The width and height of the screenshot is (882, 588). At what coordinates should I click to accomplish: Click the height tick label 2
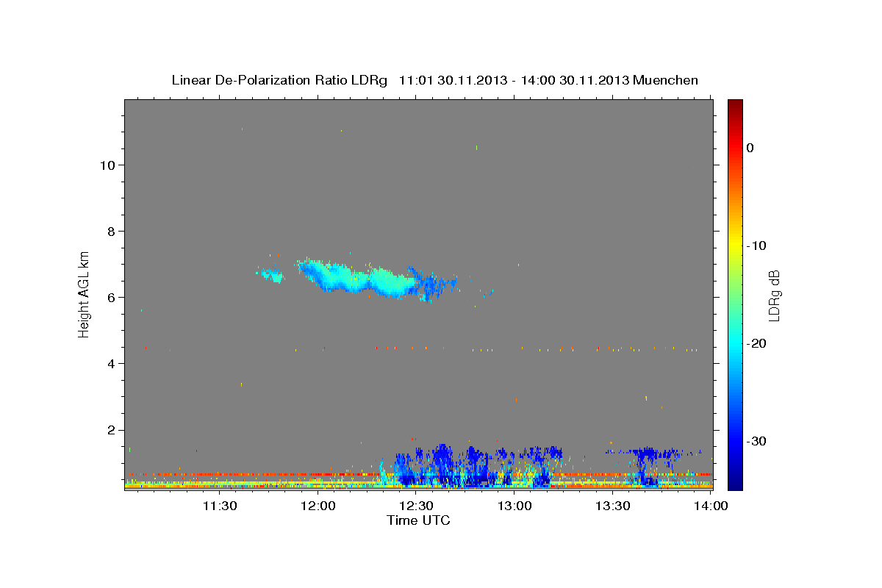click(110, 429)
